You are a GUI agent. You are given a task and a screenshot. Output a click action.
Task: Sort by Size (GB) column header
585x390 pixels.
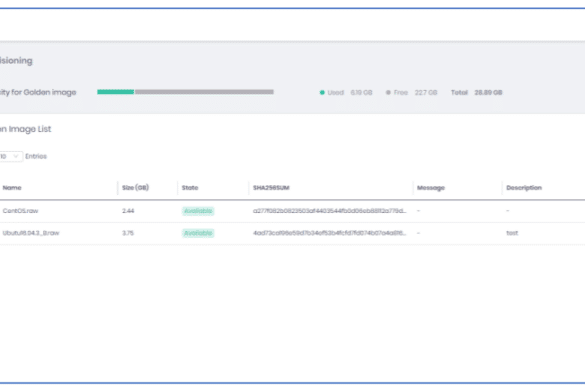135,188
